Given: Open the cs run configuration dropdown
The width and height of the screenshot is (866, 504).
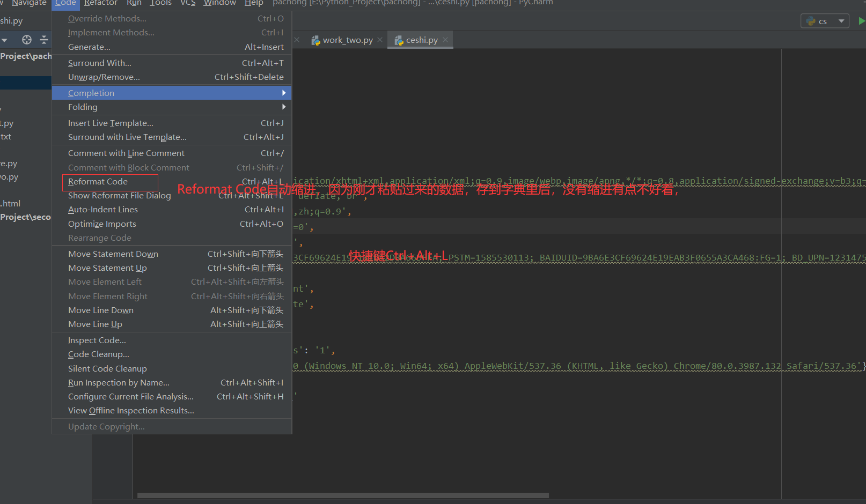Looking at the screenshot, I should pyautogui.click(x=825, y=21).
